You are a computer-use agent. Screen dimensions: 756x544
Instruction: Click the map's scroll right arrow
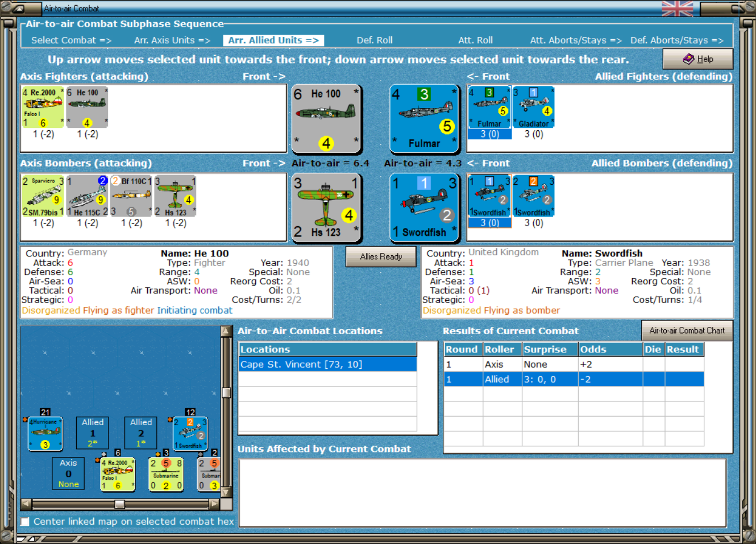click(214, 504)
